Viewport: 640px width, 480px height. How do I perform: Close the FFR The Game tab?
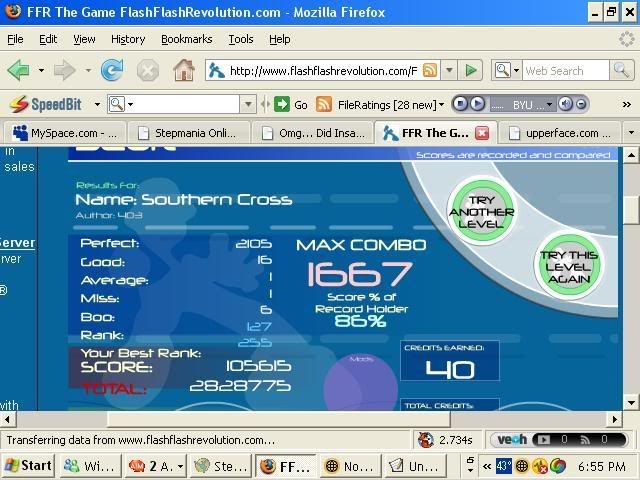pos(482,133)
